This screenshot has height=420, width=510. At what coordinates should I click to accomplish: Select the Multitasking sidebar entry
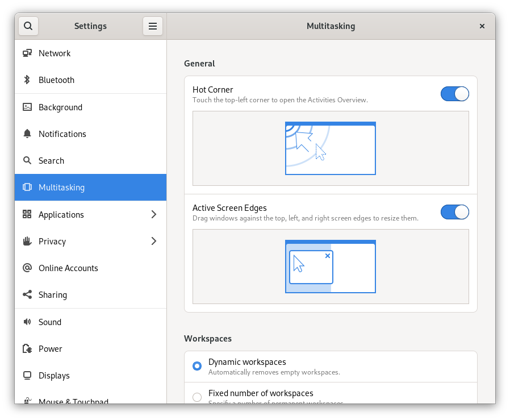tap(90, 187)
